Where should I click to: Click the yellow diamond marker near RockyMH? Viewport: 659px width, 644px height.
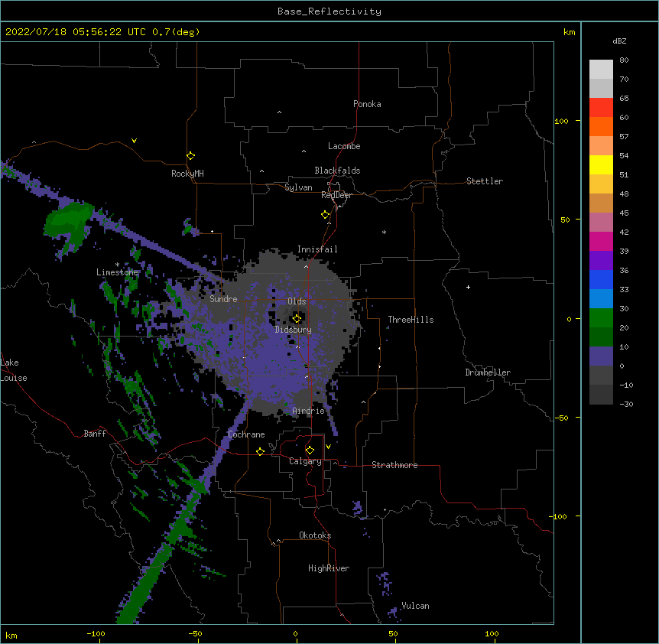tap(191, 156)
